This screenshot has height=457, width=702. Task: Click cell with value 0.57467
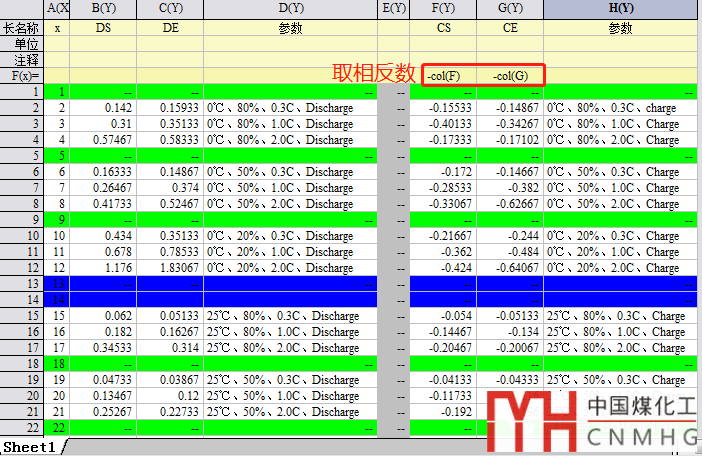click(x=103, y=140)
